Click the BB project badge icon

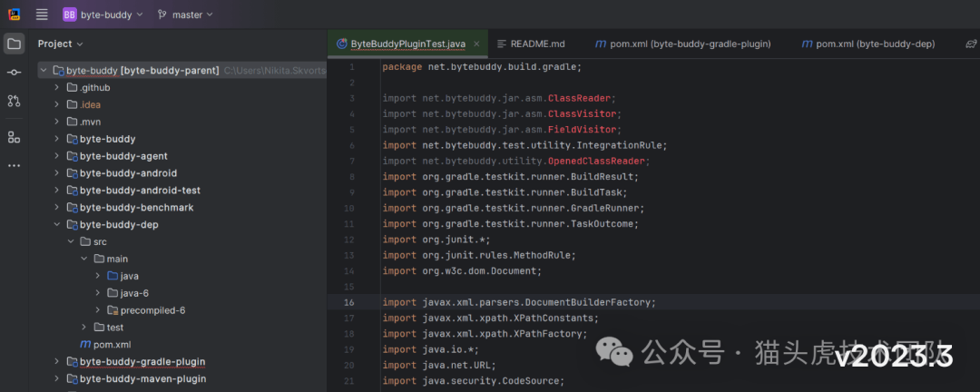(x=69, y=14)
